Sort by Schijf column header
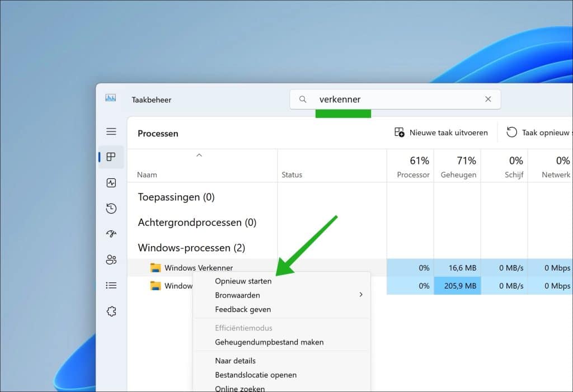This screenshot has width=573, height=392. tap(504, 166)
